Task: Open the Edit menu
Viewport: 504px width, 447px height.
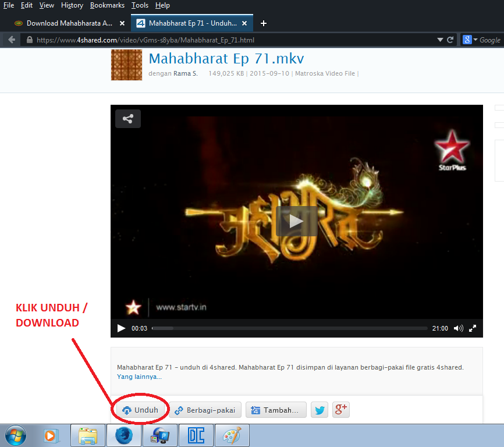Action: coord(27,5)
